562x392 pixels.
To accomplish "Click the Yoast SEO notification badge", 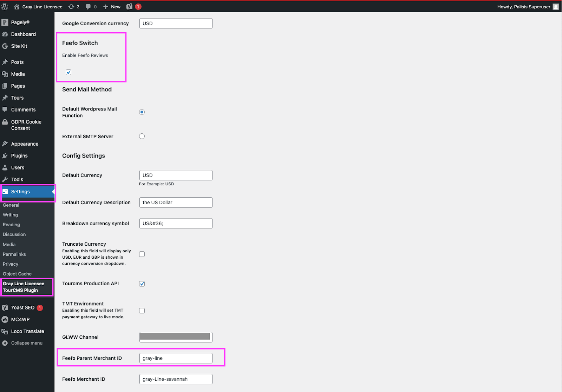I will [x=40, y=308].
